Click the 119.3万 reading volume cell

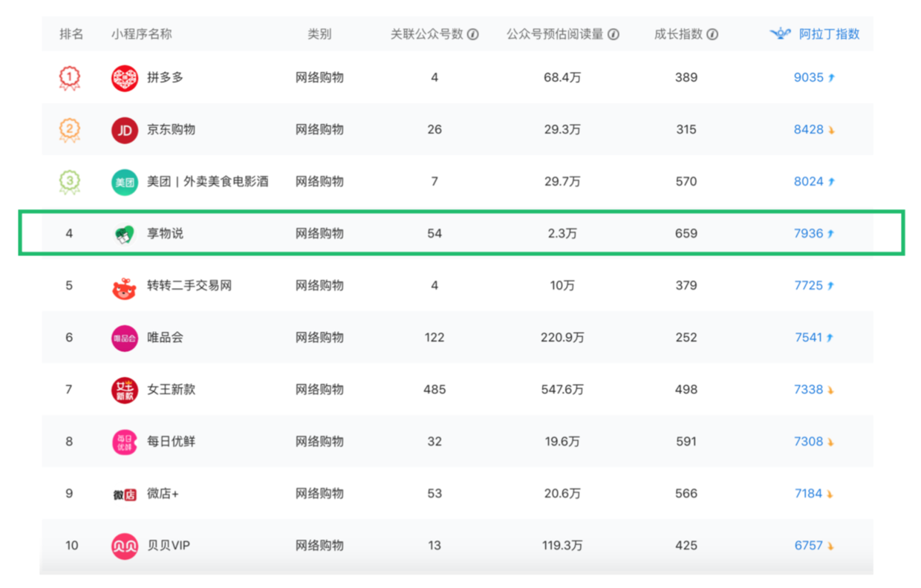pyautogui.click(x=562, y=545)
